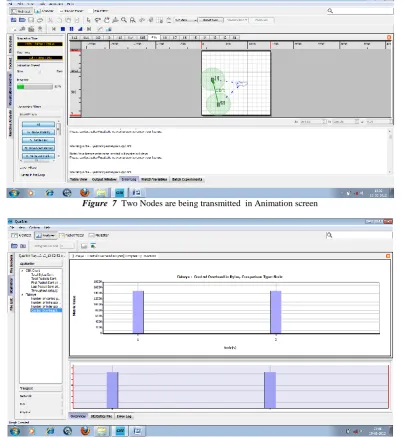The height and width of the screenshot is (438, 408).
Task: Select Control Overhead in the Fisheye tree
Action: (x=46, y=310)
